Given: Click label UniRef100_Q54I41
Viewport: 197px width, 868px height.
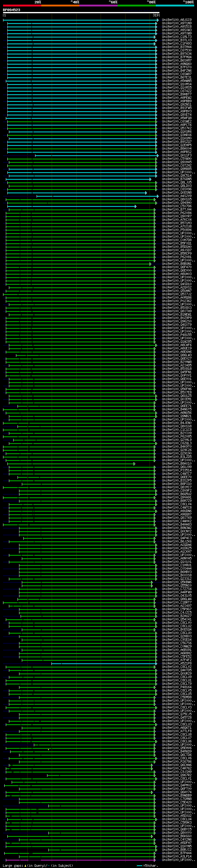Looking at the screenshot, I should tap(177, 619).
